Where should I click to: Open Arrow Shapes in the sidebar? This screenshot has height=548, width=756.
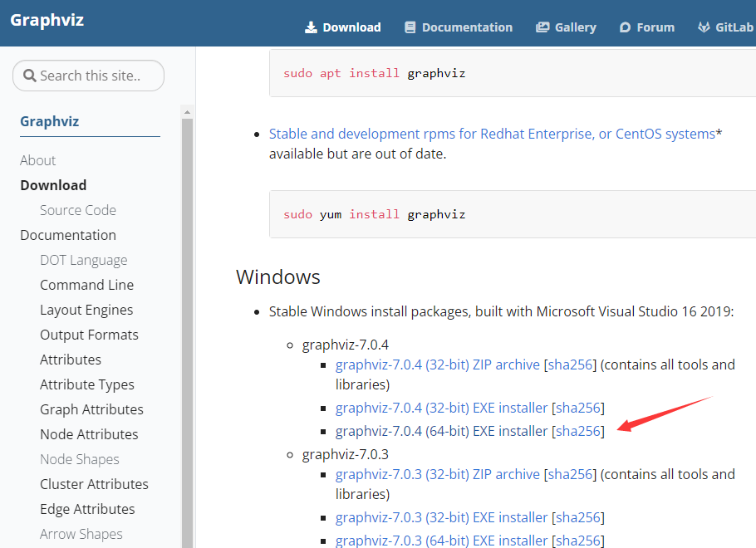(81, 534)
